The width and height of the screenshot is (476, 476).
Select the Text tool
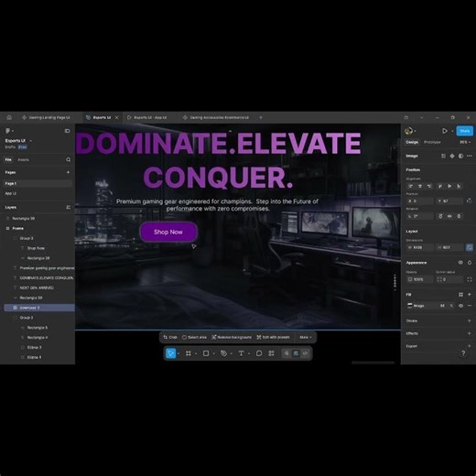click(x=241, y=353)
